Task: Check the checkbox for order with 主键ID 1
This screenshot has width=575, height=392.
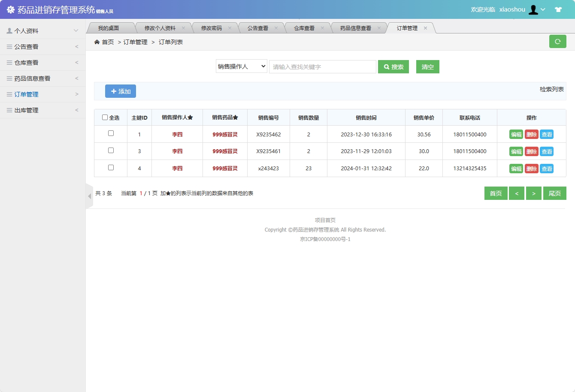Action: (110, 134)
